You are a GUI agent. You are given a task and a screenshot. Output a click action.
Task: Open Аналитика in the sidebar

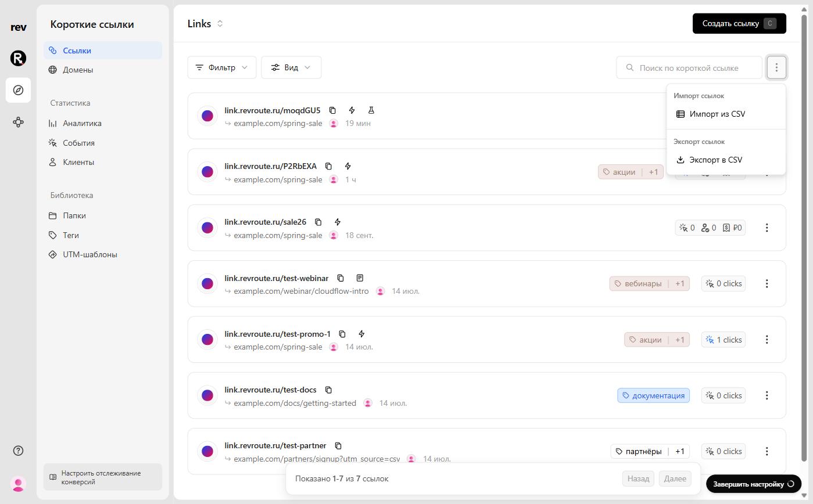tap(103, 123)
